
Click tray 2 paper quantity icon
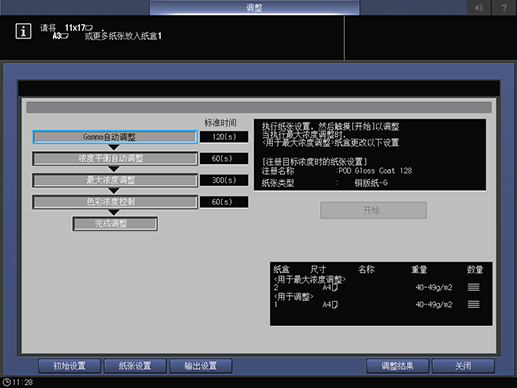(x=473, y=287)
